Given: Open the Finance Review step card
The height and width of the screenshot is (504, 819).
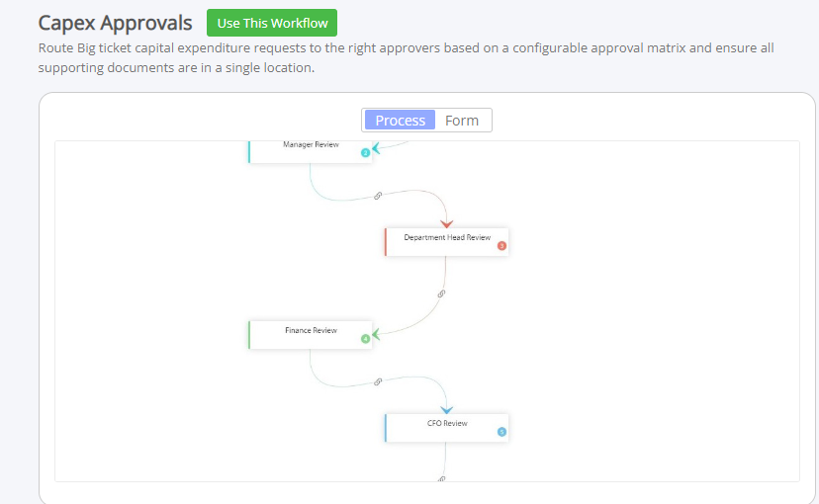Looking at the screenshot, I should pyautogui.click(x=311, y=335).
